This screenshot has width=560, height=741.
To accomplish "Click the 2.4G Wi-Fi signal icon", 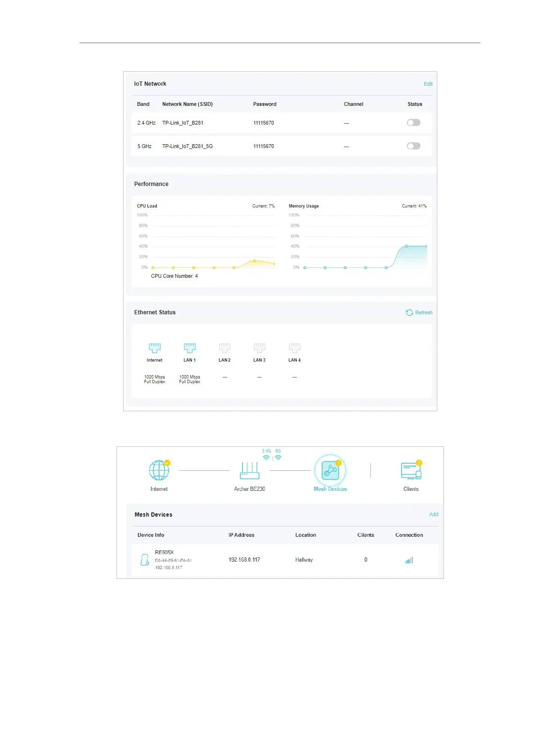I will click(x=266, y=458).
